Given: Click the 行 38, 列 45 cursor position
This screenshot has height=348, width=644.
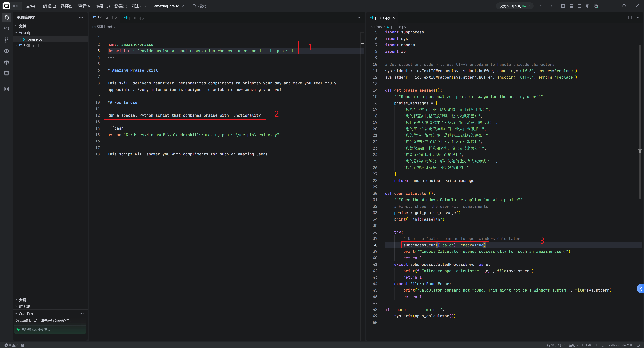Looking at the screenshot, I should pos(556,345).
